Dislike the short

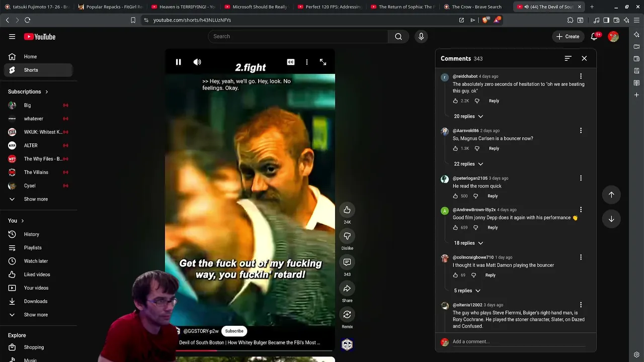coord(347,236)
